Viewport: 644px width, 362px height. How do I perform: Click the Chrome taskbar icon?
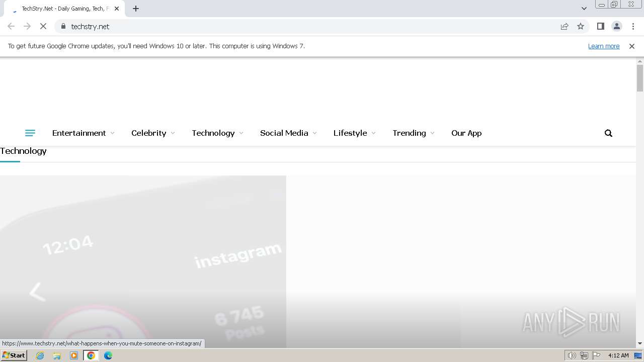(91, 355)
